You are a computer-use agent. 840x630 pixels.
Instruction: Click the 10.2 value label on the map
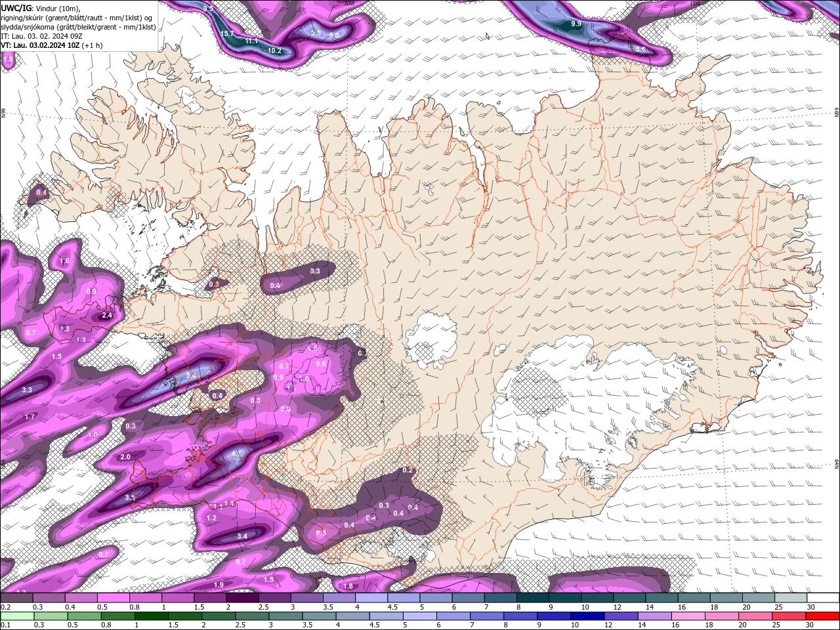(x=274, y=51)
